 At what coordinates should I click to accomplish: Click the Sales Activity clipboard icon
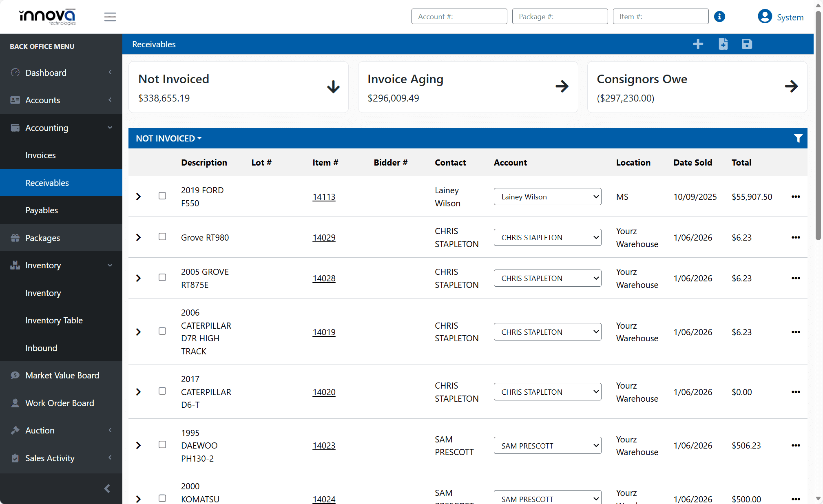(15, 458)
